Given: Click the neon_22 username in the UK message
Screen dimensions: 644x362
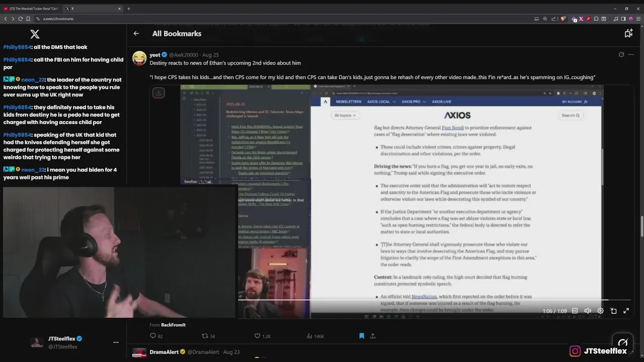Looking at the screenshot, I should coord(33,80).
